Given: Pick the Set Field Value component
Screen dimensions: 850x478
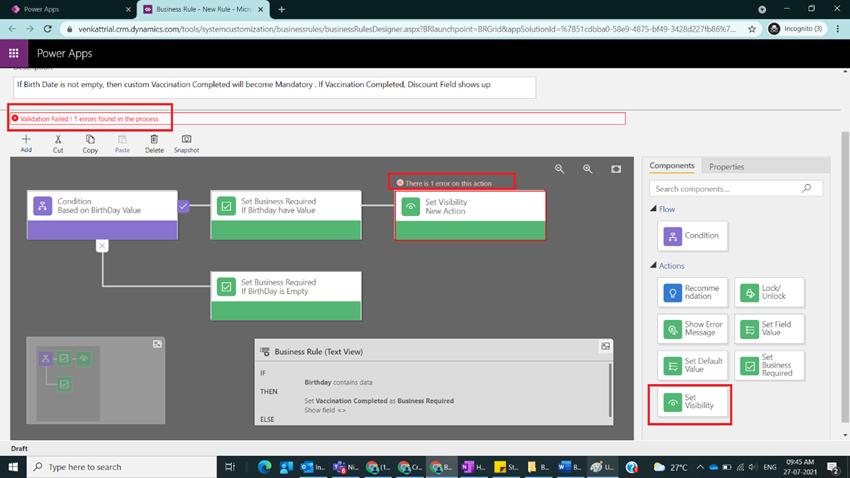Looking at the screenshot, I should coord(769,328).
